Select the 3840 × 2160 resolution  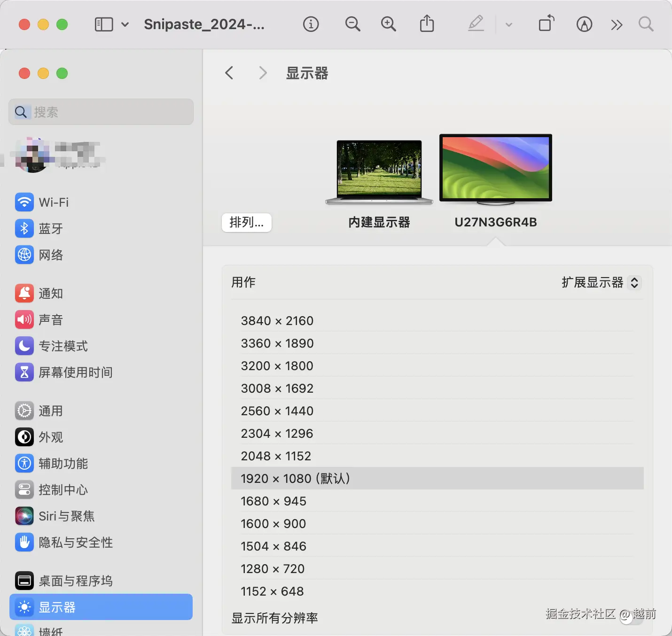pos(277,321)
